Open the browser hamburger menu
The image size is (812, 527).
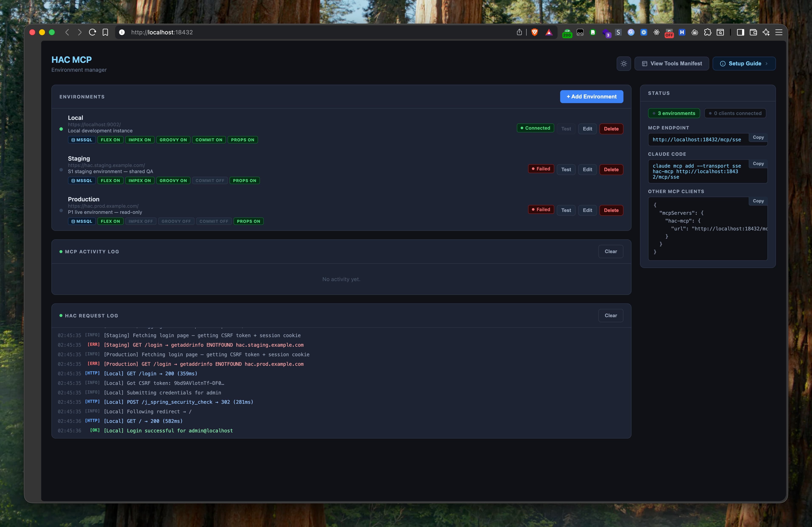[x=779, y=32]
